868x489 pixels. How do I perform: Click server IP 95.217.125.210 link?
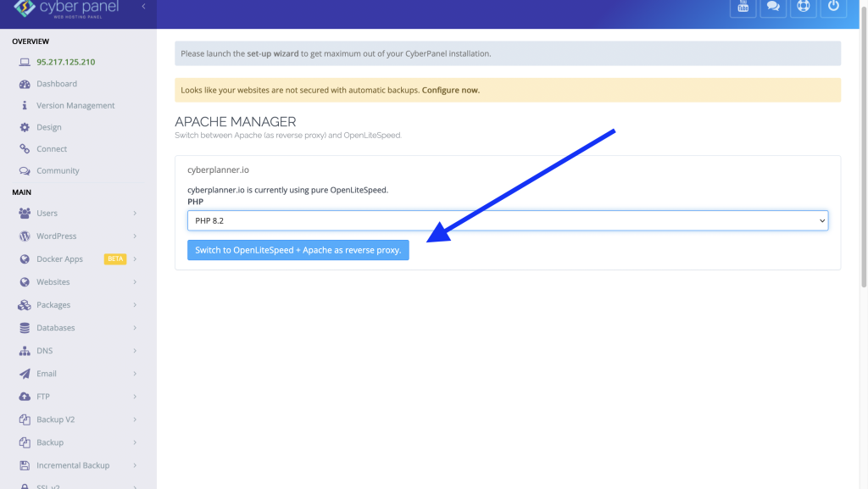[x=66, y=62]
